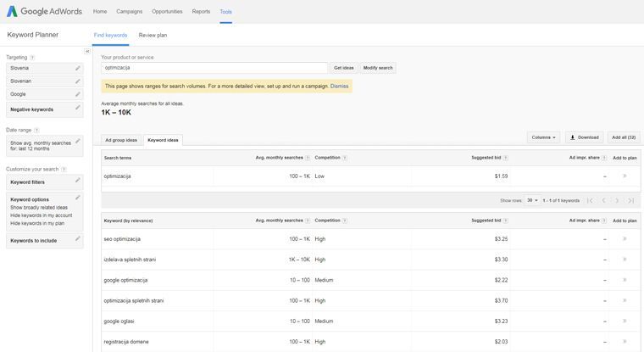Viewport: 644px width, 352px height.
Task: Sort by Keyword (by relevance) column header
Action: 128,221
